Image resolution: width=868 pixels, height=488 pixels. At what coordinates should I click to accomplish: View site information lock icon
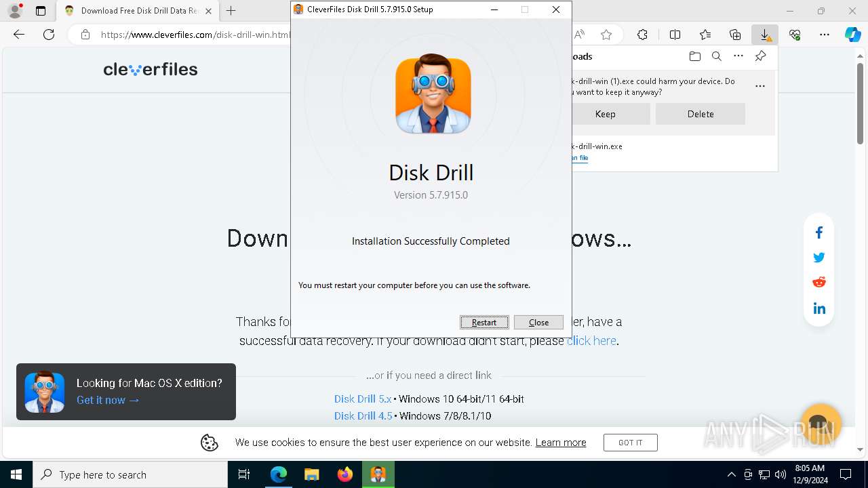coord(85,35)
